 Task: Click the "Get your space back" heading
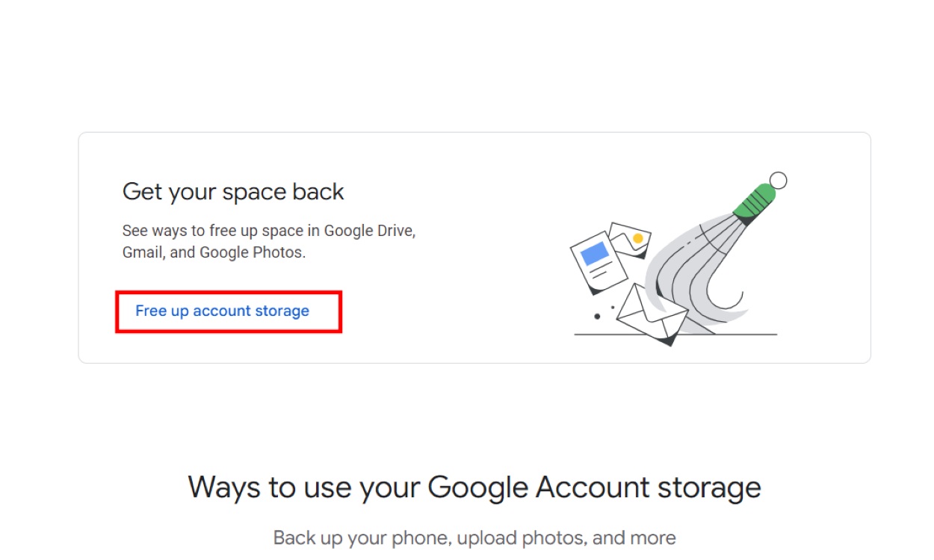point(233,192)
